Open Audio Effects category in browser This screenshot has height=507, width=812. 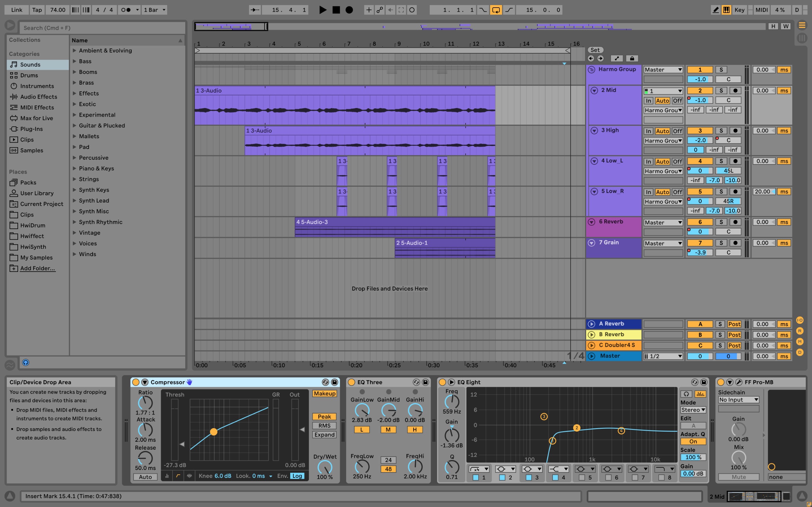tap(39, 97)
